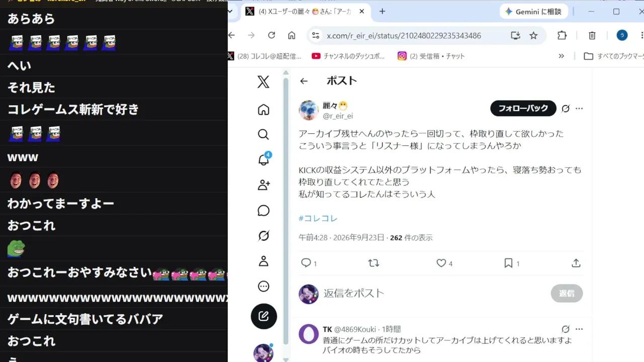Share the post via share icon
644x362 pixels.
tap(576, 263)
